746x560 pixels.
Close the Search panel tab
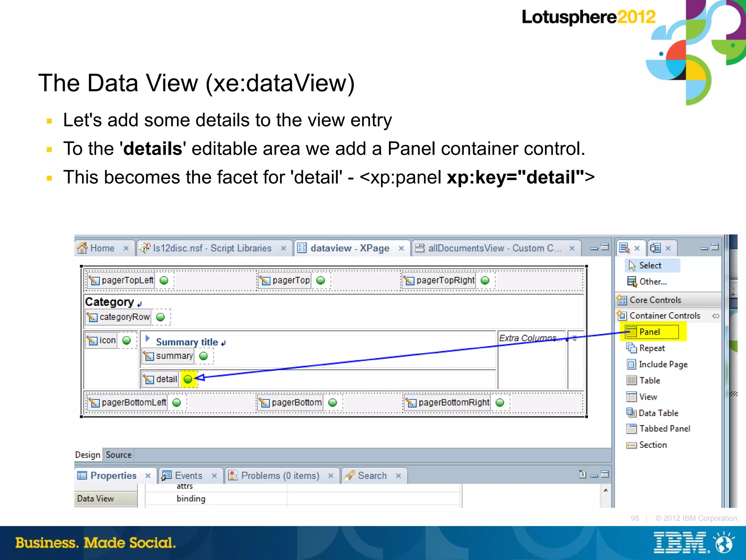tap(398, 476)
